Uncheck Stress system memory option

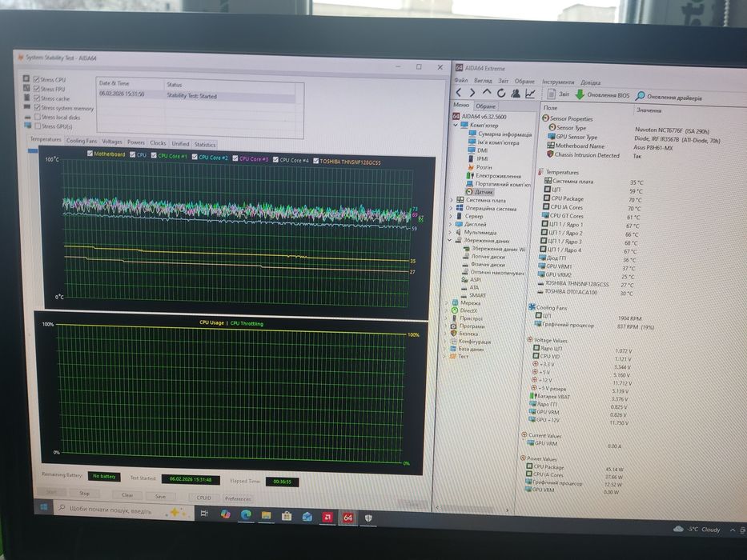pos(37,108)
